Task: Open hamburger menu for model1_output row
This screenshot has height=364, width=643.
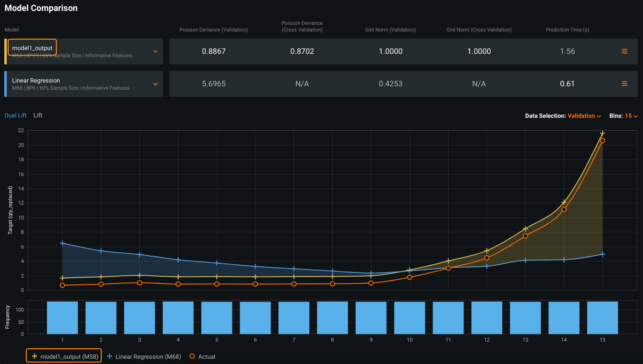Action: pos(624,52)
